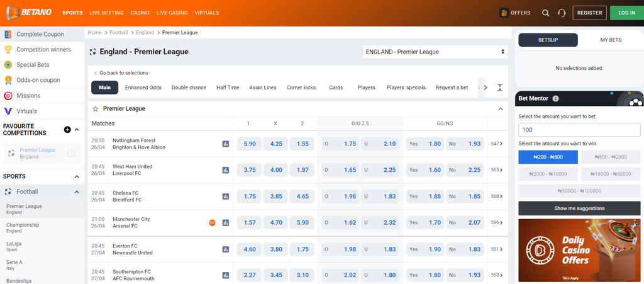Screen dimensions: 644x284
Task: Open stats icon for Everton FC match
Action: click(x=226, y=249)
